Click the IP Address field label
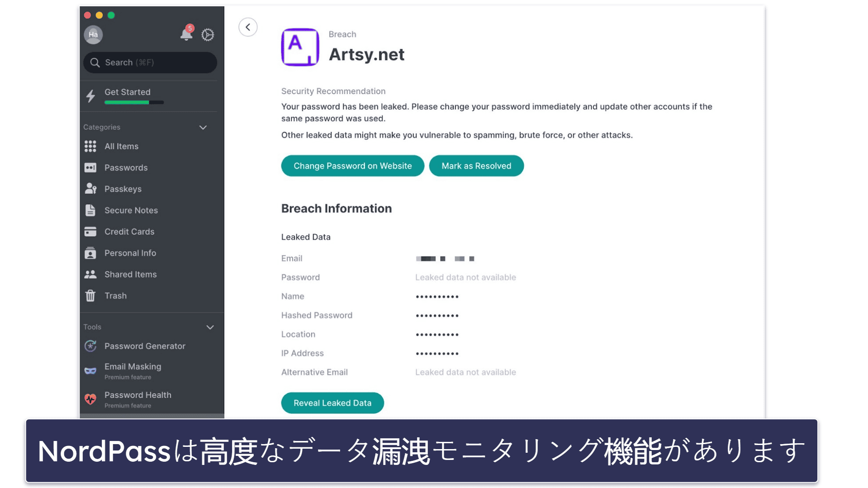The image size is (868, 488). pos(303,353)
